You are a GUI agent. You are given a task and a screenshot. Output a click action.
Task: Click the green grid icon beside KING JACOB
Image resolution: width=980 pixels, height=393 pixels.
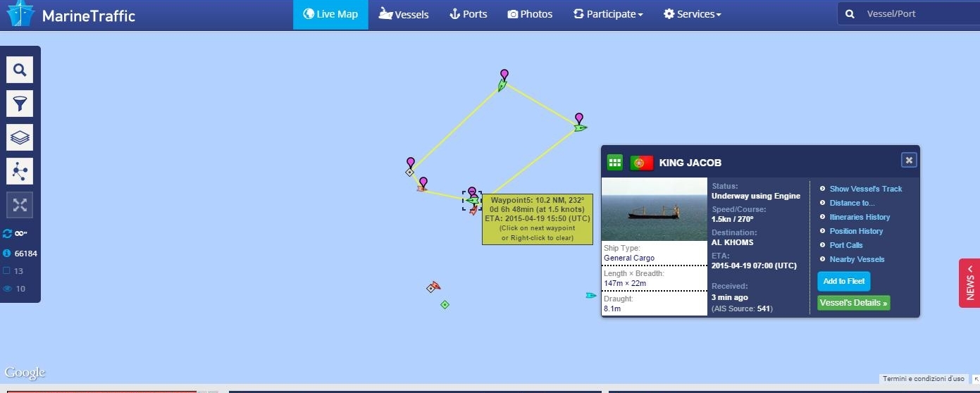pos(615,163)
